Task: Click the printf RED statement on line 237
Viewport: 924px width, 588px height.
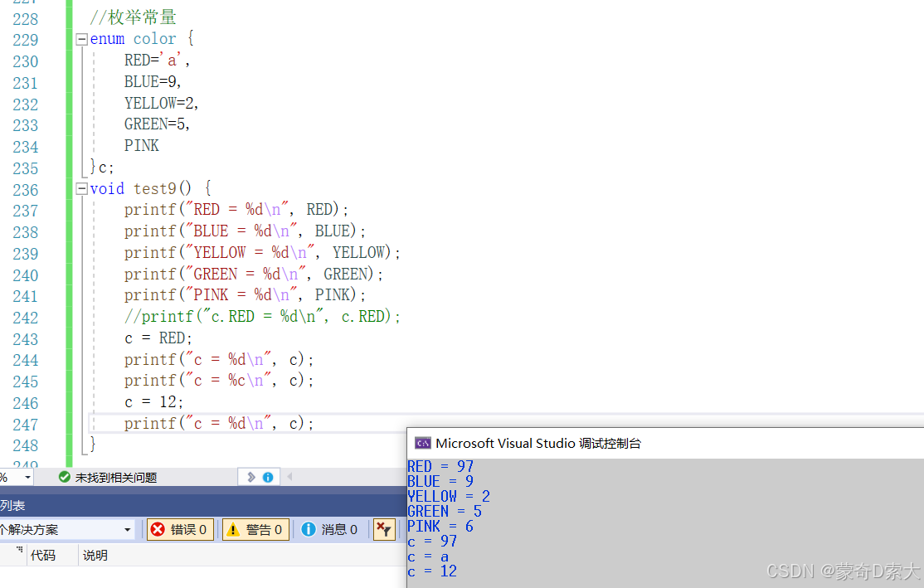Action: coord(236,209)
